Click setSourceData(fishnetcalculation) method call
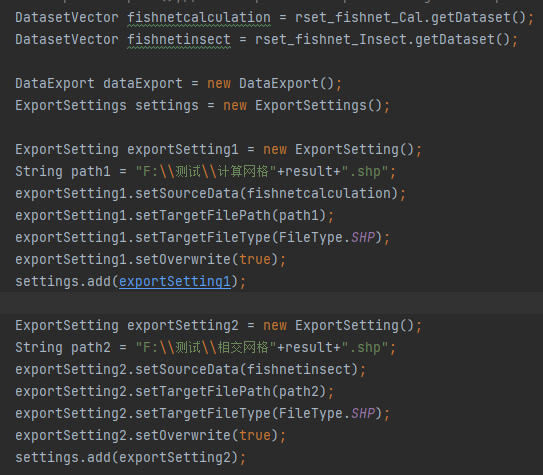 266,194
